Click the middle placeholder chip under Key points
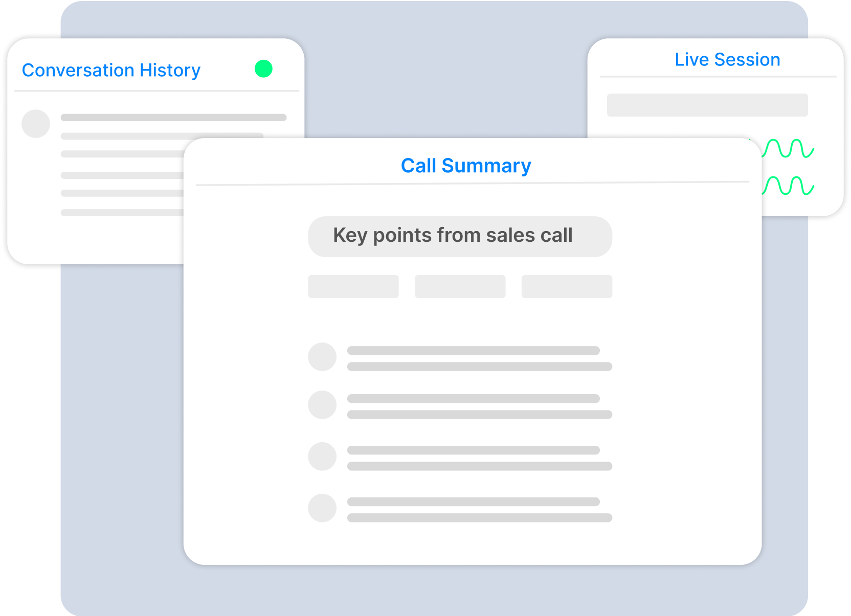Image resolution: width=851 pixels, height=616 pixels. (460, 286)
